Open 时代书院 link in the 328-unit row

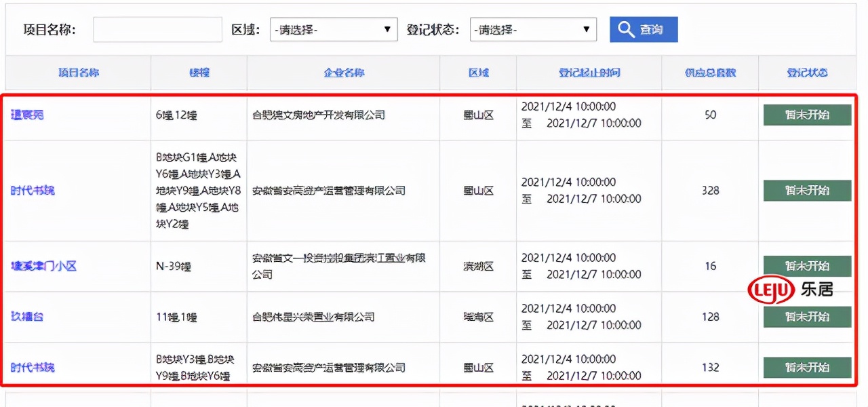(x=33, y=190)
